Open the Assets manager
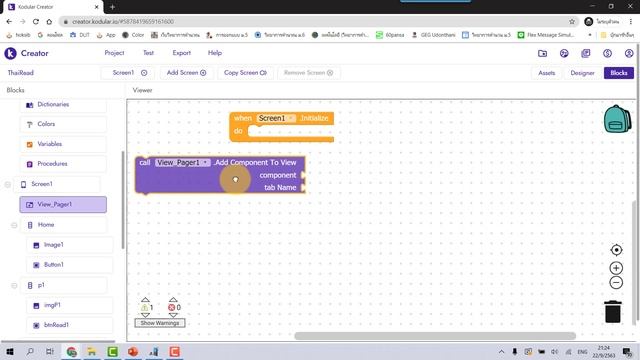Screen dimensions: 640x360 click(x=547, y=73)
